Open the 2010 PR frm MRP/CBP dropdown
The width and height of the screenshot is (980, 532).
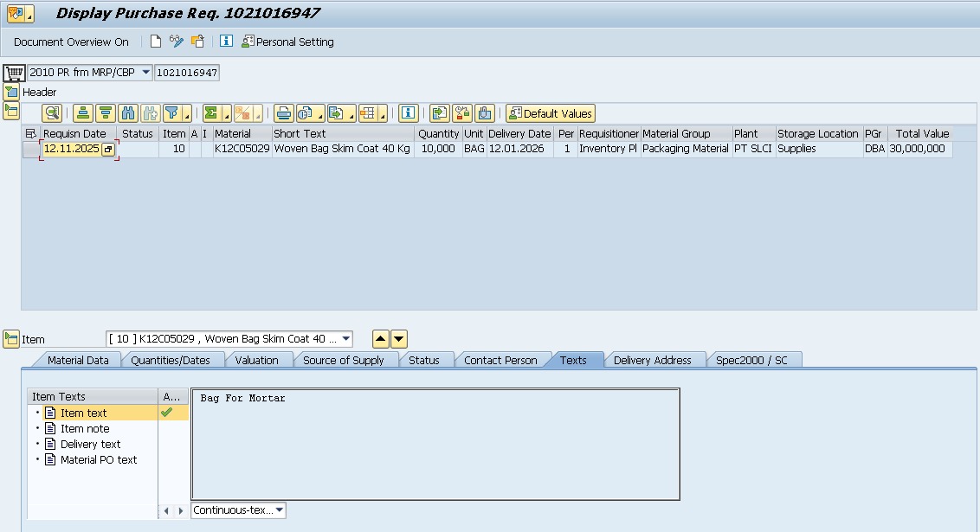point(145,73)
